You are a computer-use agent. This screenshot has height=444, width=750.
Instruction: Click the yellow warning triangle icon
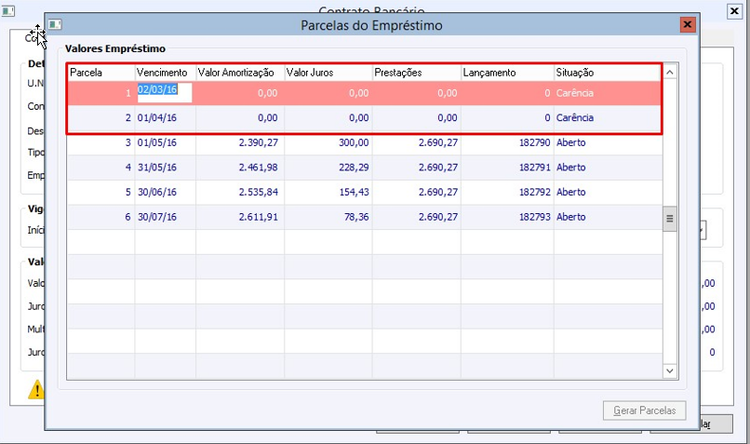pyautogui.click(x=36, y=389)
